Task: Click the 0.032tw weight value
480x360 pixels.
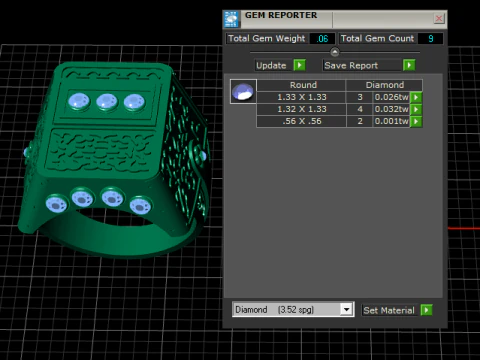Action: pos(391,109)
